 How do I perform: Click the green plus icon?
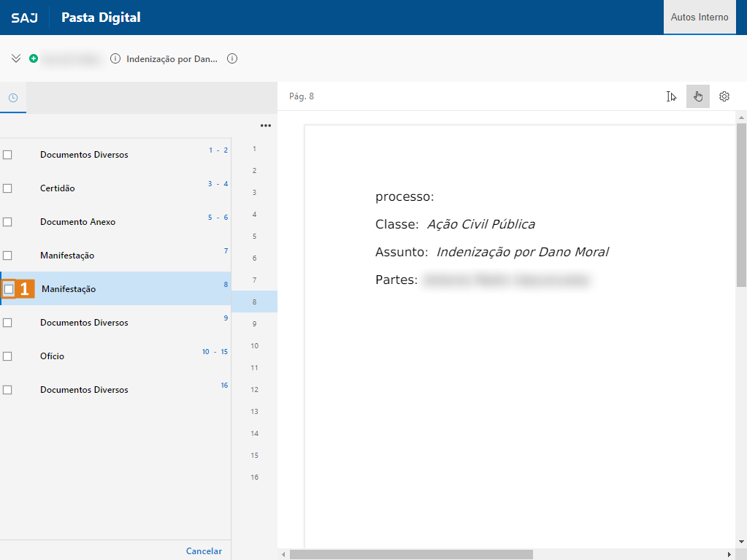pos(34,58)
